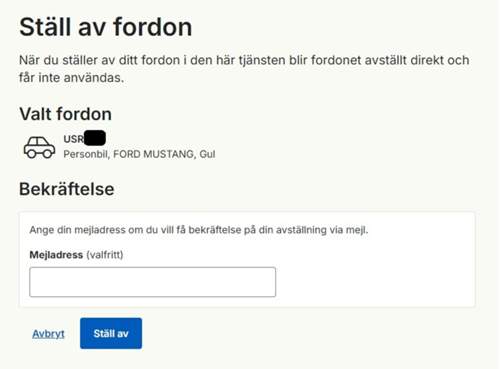Click the car icon beside the vehicle
The width and height of the screenshot is (500, 369).
(x=39, y=147)
